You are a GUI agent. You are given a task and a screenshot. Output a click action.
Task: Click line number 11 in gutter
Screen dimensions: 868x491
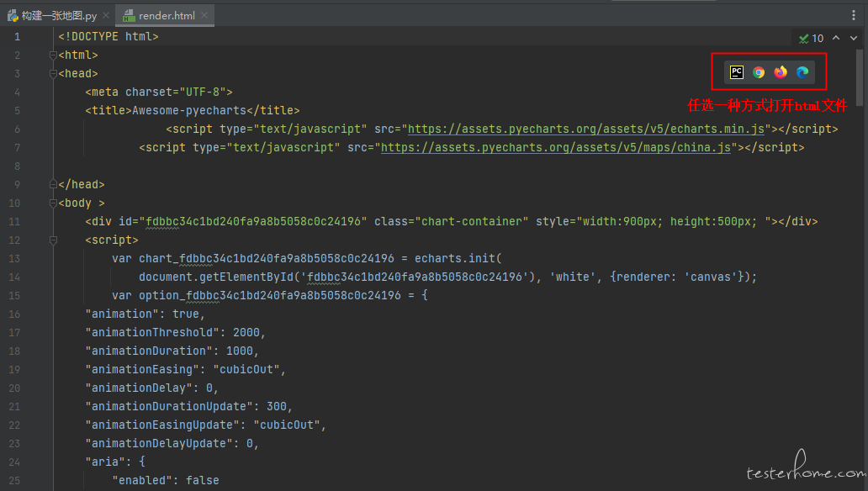pyautogui.click(x=14, y=221)
